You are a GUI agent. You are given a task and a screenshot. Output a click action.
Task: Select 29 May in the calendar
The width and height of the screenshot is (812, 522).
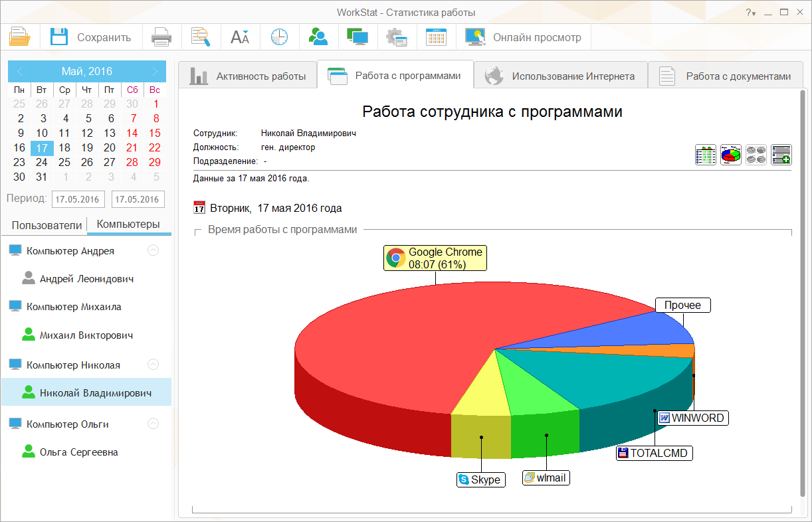[155, 162]
